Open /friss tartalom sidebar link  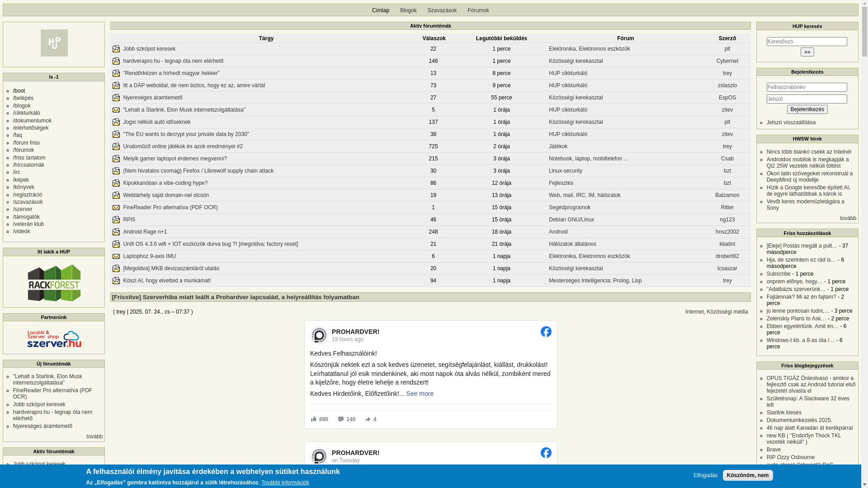[x=29, y=158]
